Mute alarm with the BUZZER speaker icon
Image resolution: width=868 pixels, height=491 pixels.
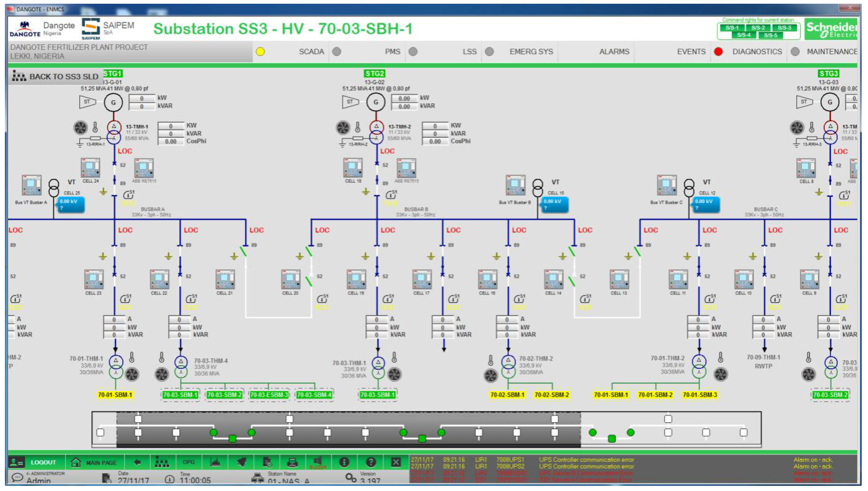[x=318, y=462]
